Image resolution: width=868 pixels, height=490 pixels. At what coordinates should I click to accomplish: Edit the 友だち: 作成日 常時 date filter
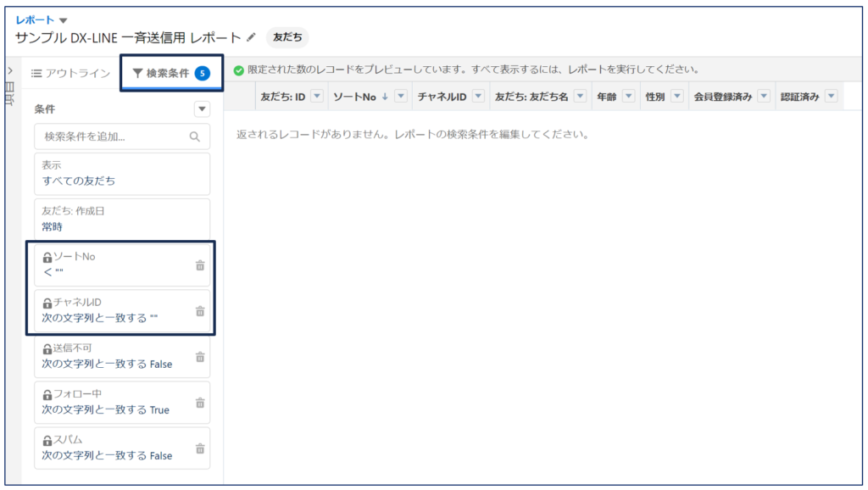121,219
